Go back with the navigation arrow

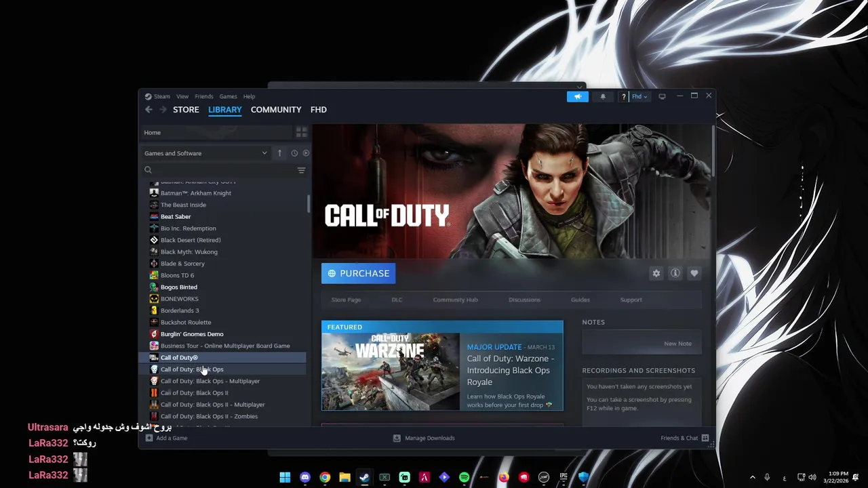(149, 109)
